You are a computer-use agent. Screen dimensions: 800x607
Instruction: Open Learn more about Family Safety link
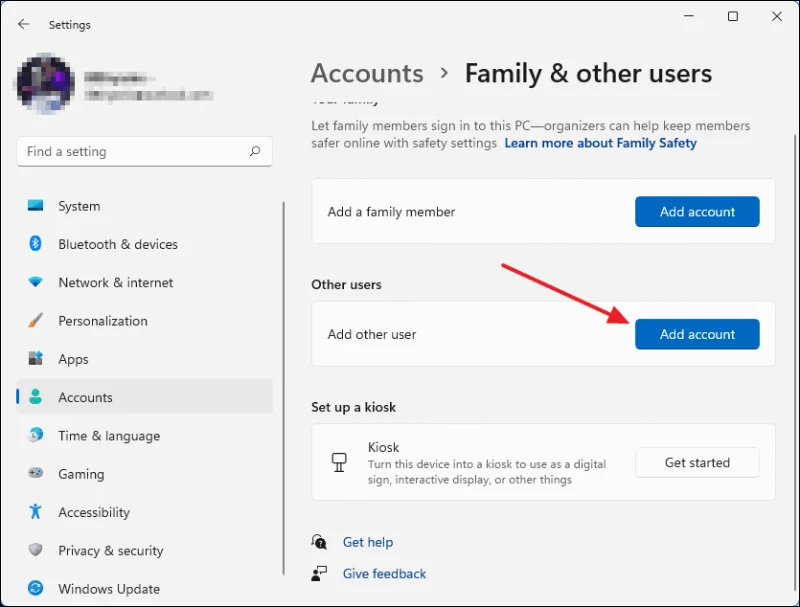[x=601, y=143]
